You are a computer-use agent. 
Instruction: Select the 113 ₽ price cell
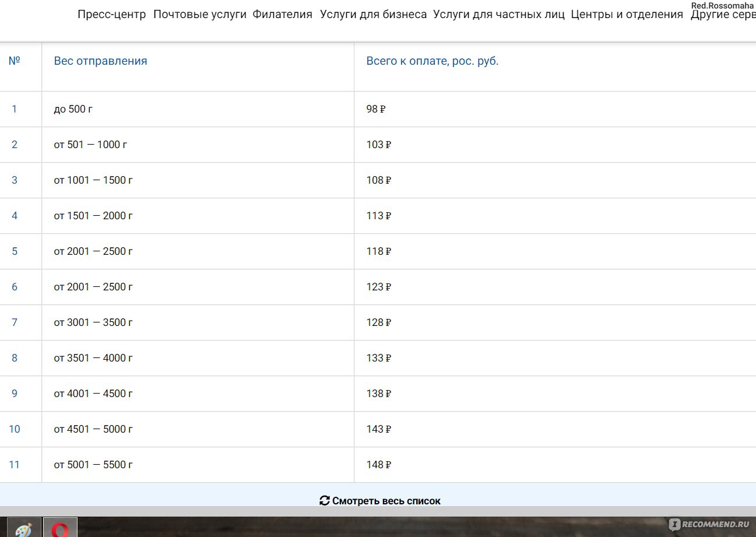pos(555,216)
